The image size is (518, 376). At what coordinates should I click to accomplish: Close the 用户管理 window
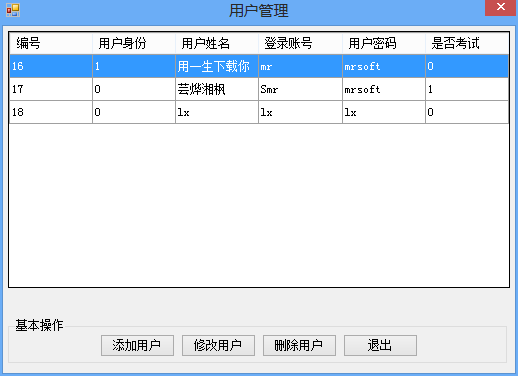(500, 7)
